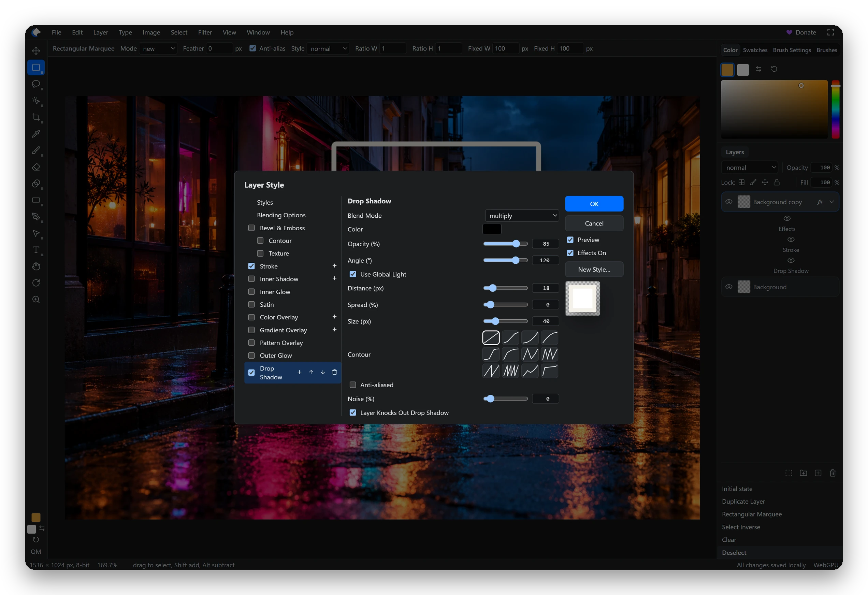868x595 pixels.
Task: Uncheck the Stroke effect checkbox
Action: 251,266
